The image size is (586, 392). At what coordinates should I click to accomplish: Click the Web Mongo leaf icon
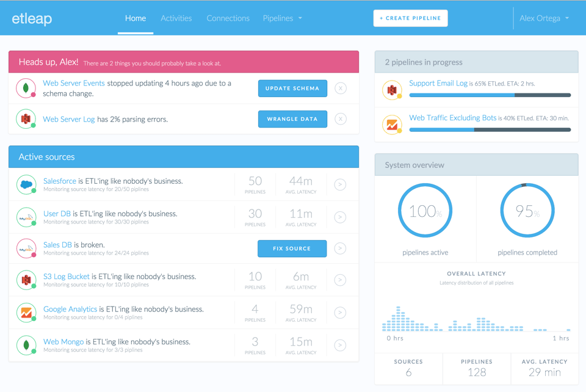[26, 345]
